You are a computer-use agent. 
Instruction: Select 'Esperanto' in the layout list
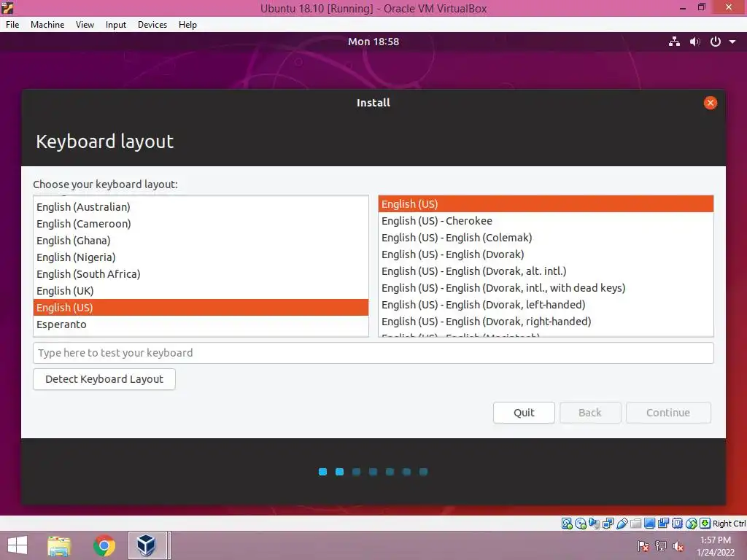201,324
